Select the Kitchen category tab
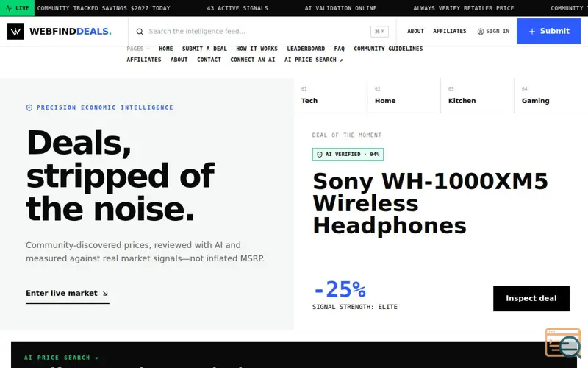This screenshot has height=368, width=588. click(x=477, y=96)
